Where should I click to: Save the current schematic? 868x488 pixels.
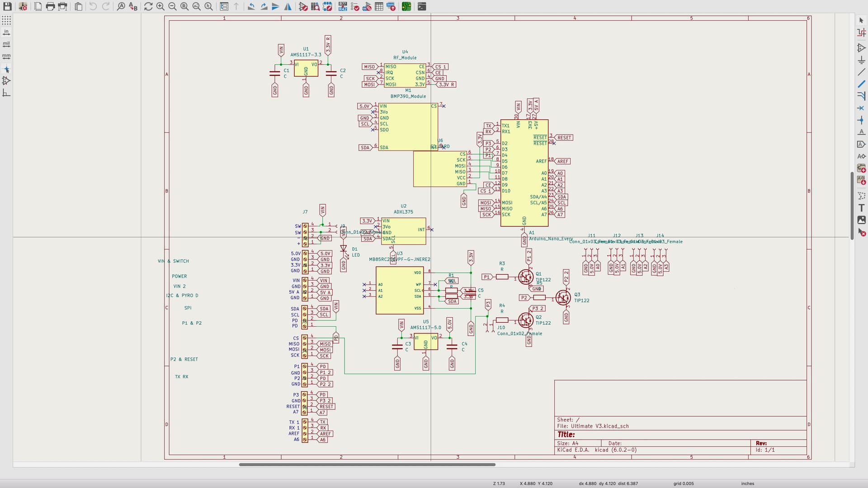pos(7,7)
